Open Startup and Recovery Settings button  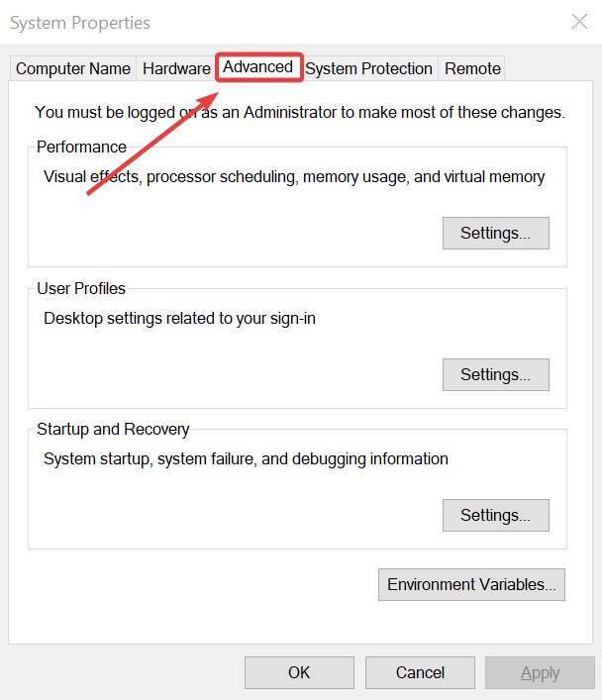point(496,515)
